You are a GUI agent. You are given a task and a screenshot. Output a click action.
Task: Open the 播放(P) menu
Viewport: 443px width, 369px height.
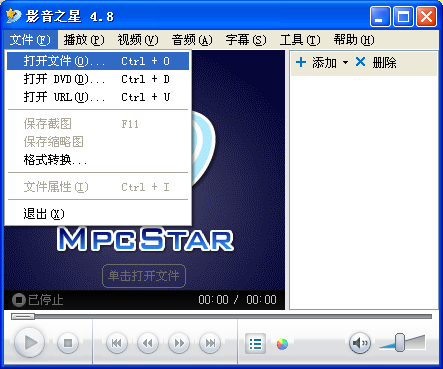(84, 40)
